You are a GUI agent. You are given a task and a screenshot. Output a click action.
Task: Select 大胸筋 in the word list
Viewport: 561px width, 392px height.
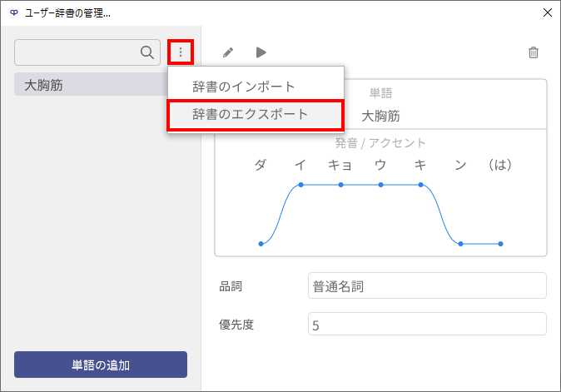(x=91, y=85)
